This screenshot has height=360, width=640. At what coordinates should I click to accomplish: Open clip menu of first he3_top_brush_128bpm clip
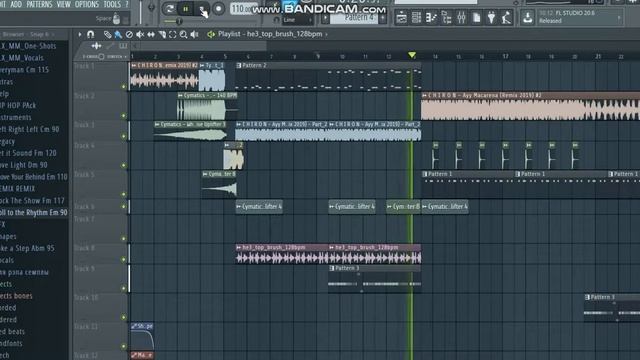tap(239, 247)
